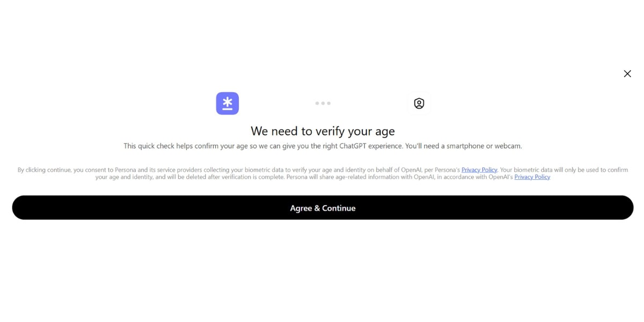Click the middle dot of the progress dots
This screenshot has width=644, height=322.
point(323,103)
